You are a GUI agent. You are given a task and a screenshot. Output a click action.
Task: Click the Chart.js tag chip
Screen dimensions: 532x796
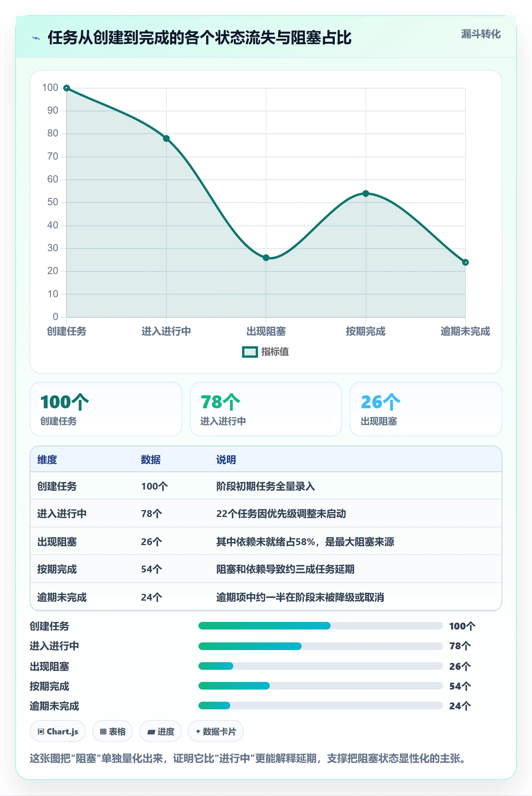[x=58, y=731]
